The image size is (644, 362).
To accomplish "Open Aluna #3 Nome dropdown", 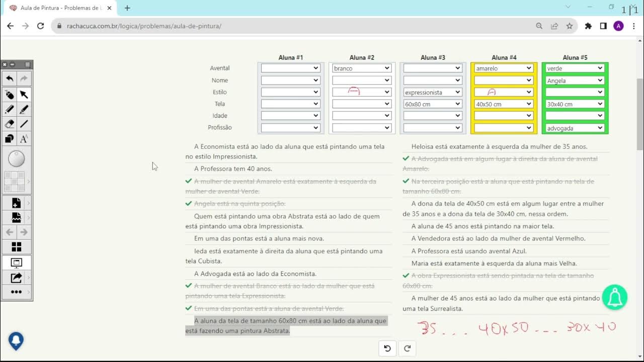I will tap(433, 80).
